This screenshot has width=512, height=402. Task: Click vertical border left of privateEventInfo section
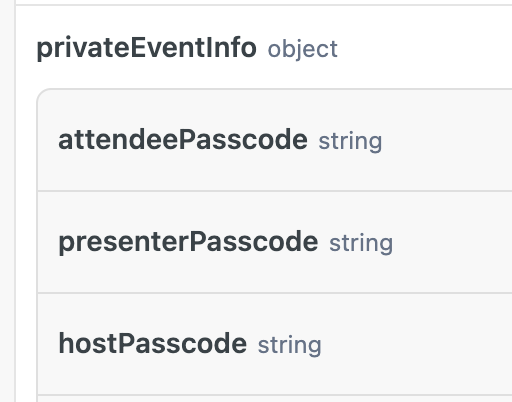point(15,200)
